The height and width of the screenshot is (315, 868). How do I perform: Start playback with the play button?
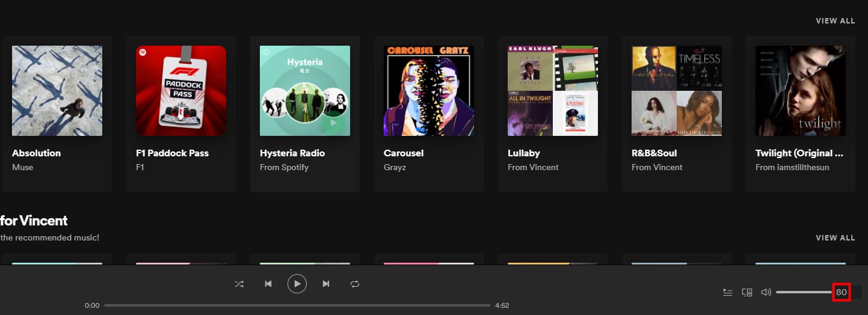297,283
